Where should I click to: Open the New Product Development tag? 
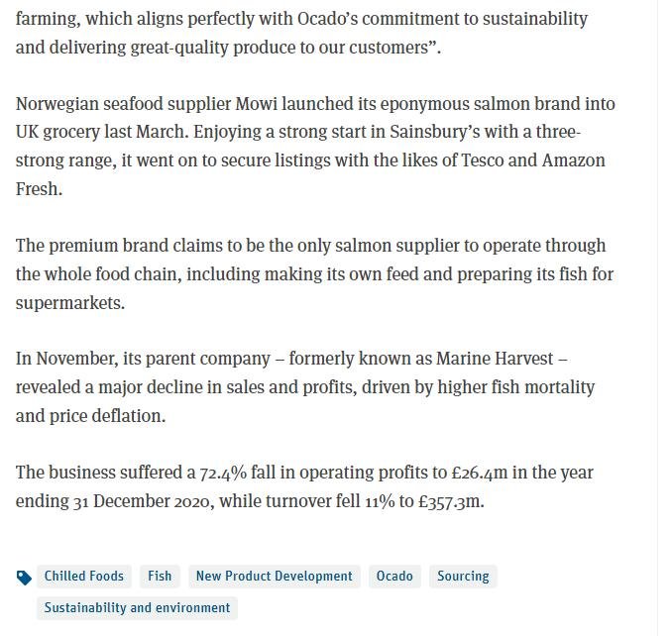[274, 577]
